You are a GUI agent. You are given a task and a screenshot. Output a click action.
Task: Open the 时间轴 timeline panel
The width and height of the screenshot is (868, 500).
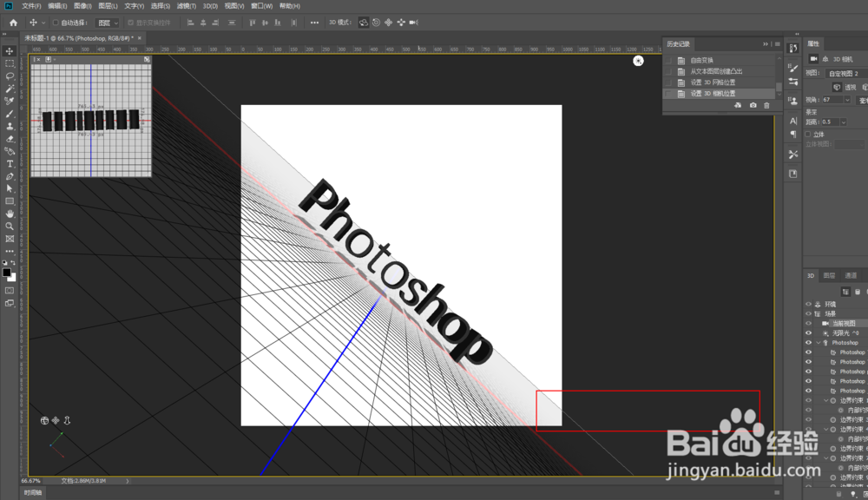pyautogui.click(x=33, y=492)
